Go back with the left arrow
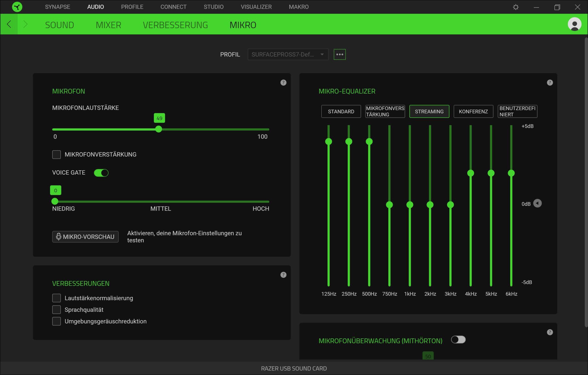588x375 pixels. pos(9,24)
